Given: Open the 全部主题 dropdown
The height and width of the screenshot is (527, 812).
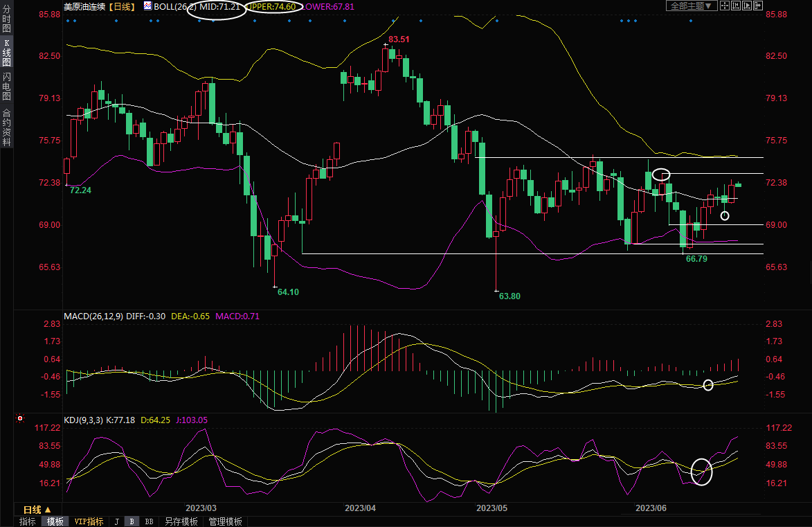Looking at the screenshot, I should point(690,6).
